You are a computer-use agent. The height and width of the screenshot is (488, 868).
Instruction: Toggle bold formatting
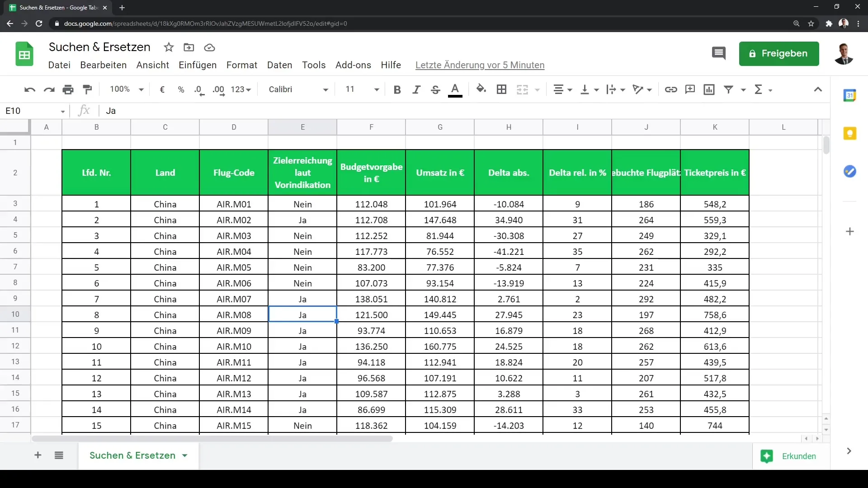point(397,89)
